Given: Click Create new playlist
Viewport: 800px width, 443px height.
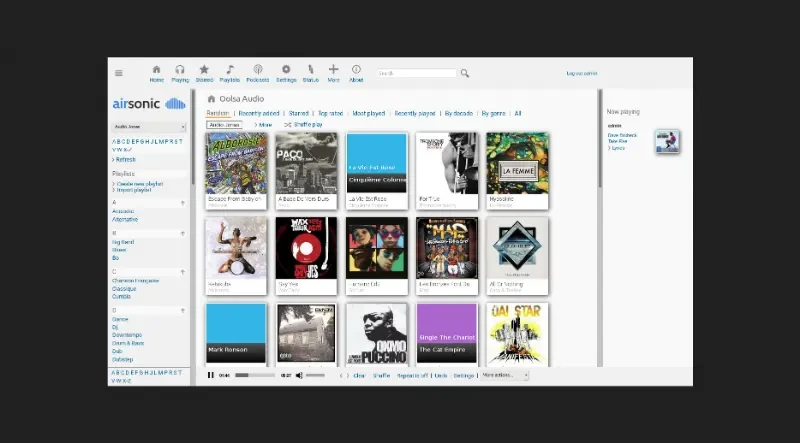Looking at the screenshot, I should pos(138,184).
